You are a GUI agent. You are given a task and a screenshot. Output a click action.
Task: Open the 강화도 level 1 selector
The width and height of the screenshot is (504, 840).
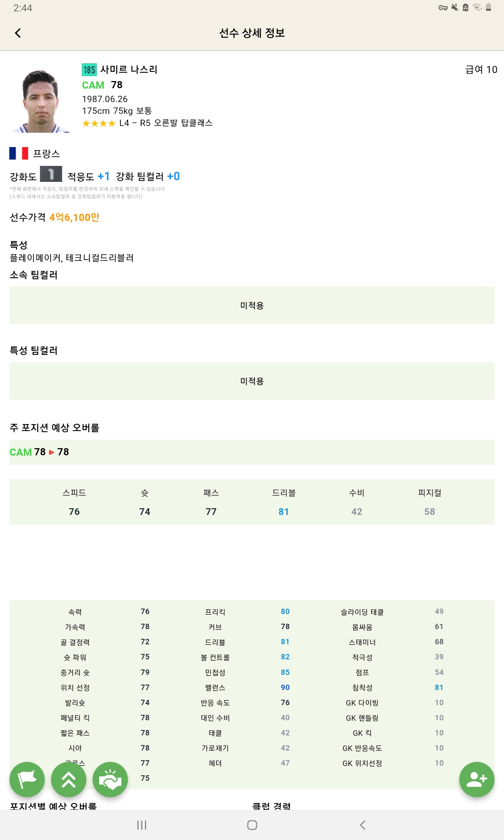click(51, 174)
